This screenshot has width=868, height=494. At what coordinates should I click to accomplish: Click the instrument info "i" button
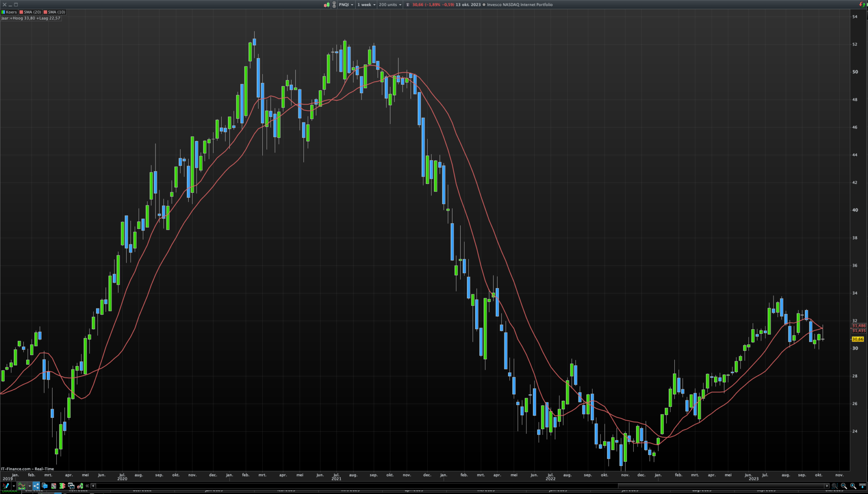pyautogui.click(x=408, y=5)
